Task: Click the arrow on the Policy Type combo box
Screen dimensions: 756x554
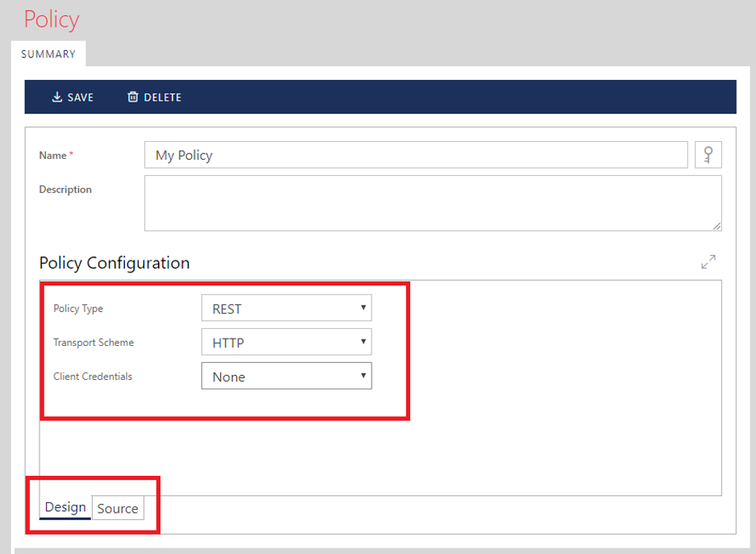Action: (x=363, y=308)
